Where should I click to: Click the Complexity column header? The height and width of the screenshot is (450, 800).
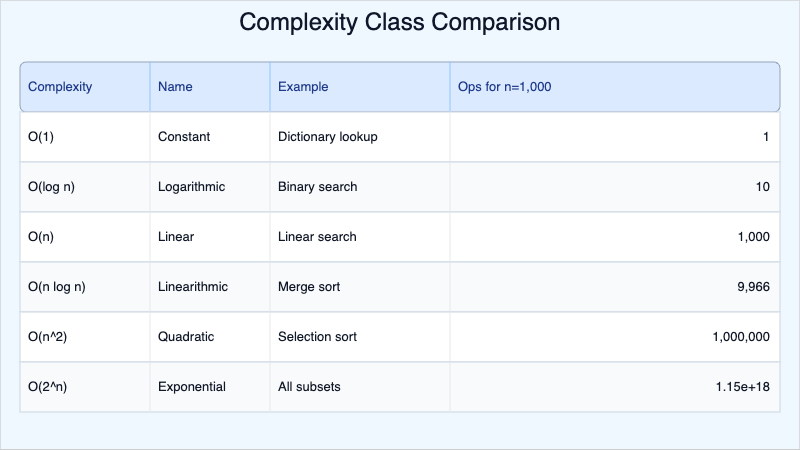click(x=60, y=87)
